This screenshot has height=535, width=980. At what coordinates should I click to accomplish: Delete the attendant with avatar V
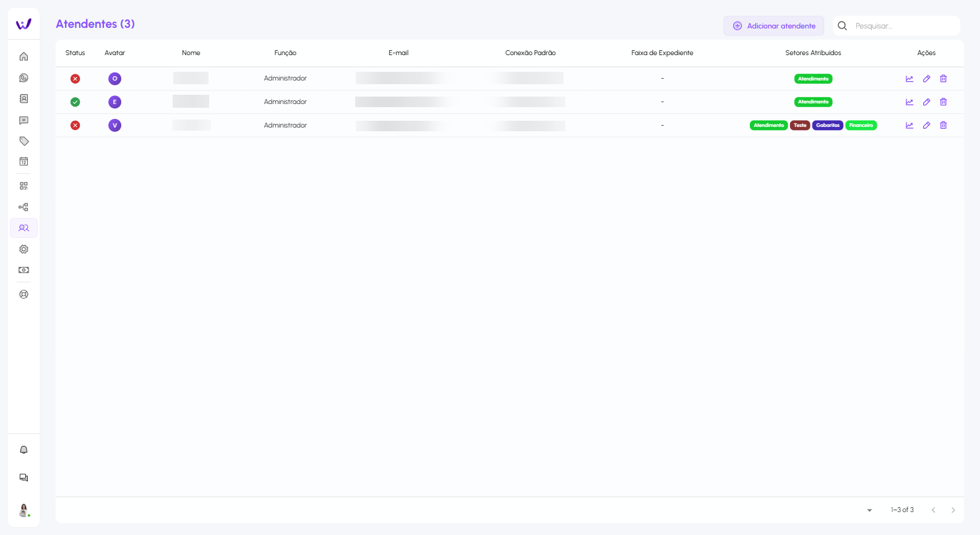coord(943,125)
